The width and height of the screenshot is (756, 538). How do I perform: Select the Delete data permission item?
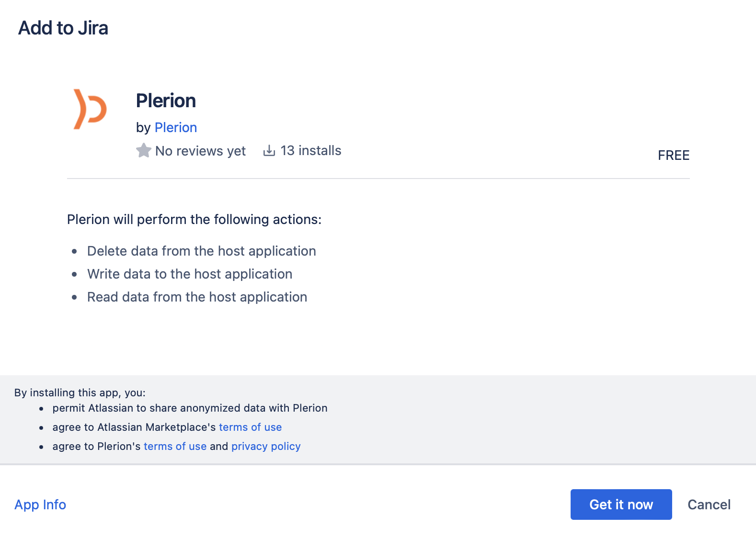tap(201, 251)
